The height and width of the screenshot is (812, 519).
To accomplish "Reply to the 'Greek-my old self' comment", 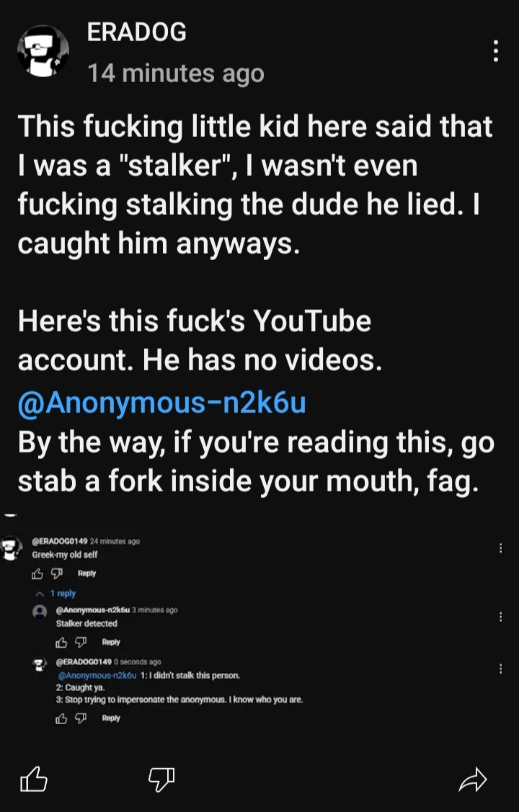I will click(86, 574).
